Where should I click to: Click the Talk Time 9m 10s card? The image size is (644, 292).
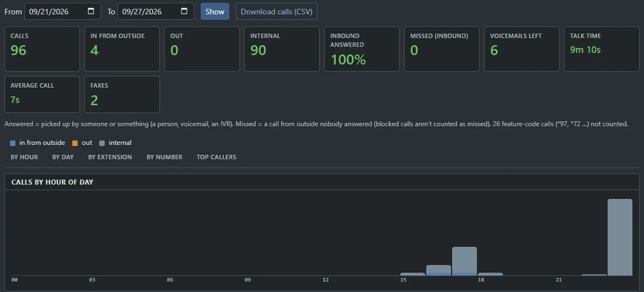[602, 49]
